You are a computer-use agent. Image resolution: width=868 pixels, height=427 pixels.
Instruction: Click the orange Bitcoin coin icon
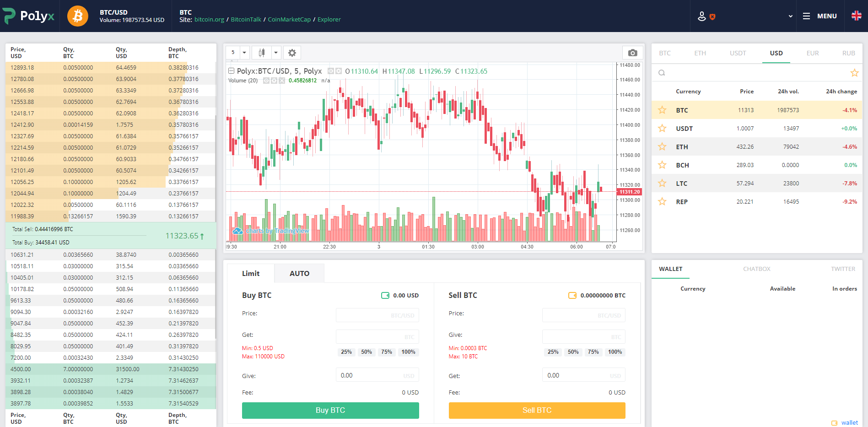point(78,16)
